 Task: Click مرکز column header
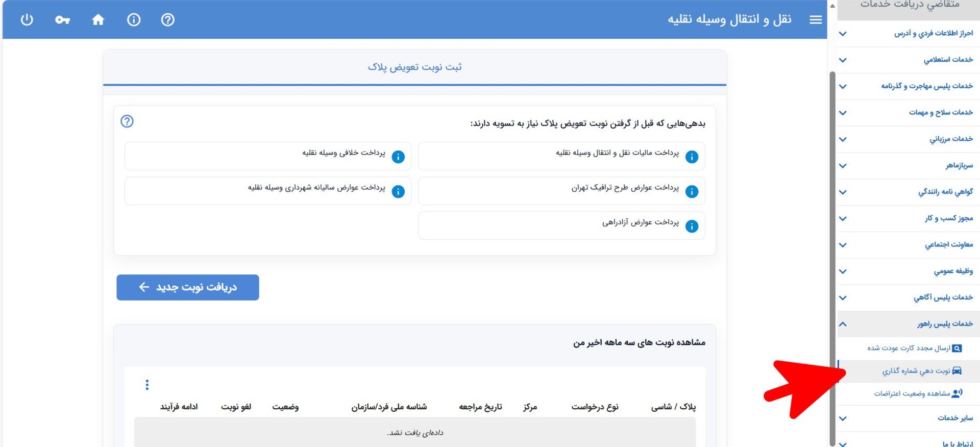(x=530, y=407)
